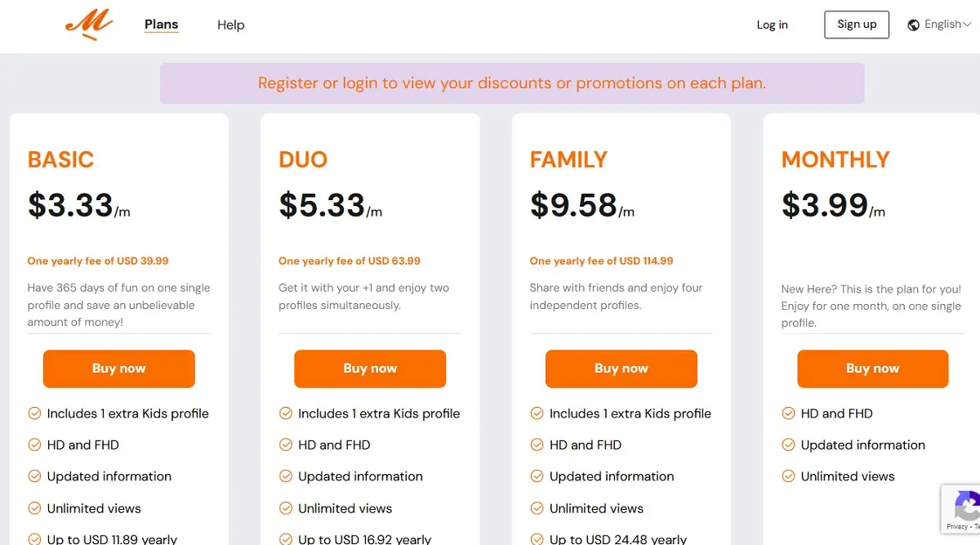Screen dimensions: 980x545
Task: Click the globe language icon
Action: (x=914, y=25)
